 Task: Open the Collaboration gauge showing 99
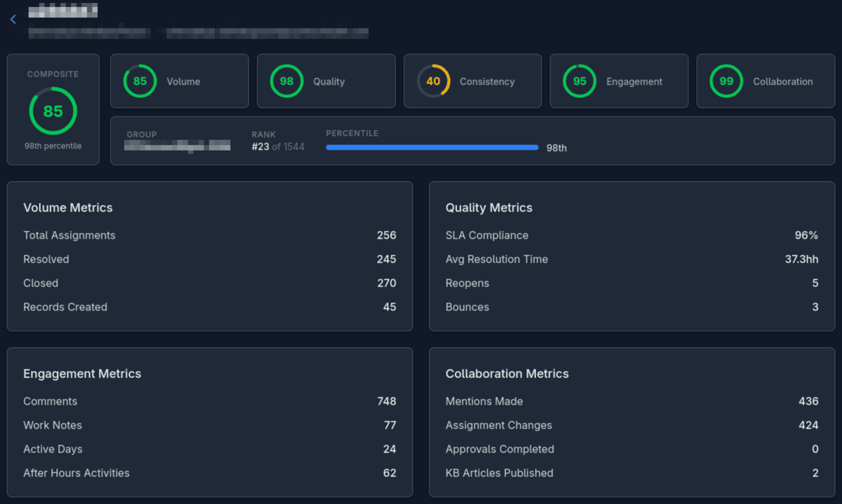(726, 81)
